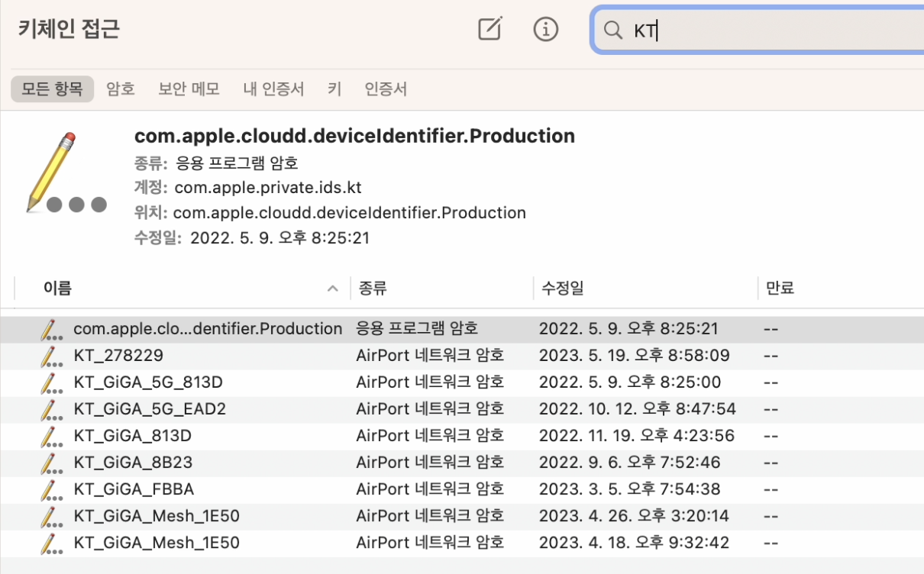Image resolution: width=924 pixels, height=574 pixels.
Task: Click AirPort 네트워크 암호 in KT_278229 row
Action: [x=430, y=356]
